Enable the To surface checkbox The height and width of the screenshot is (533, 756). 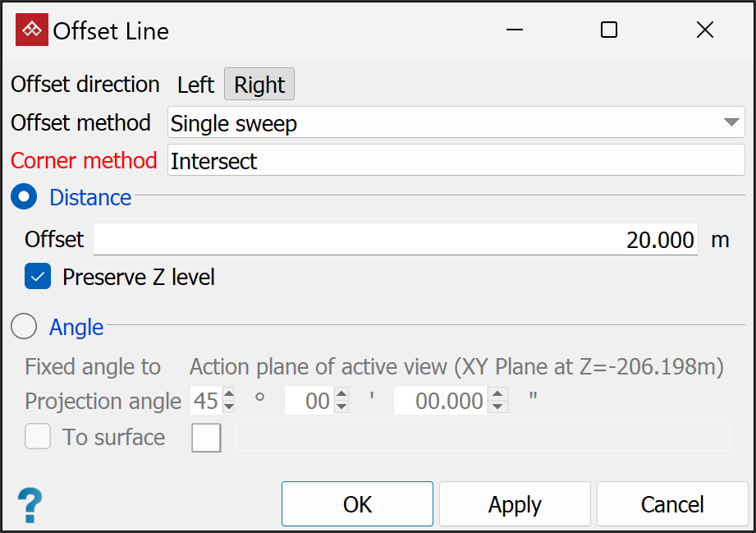tap(37, 437)
